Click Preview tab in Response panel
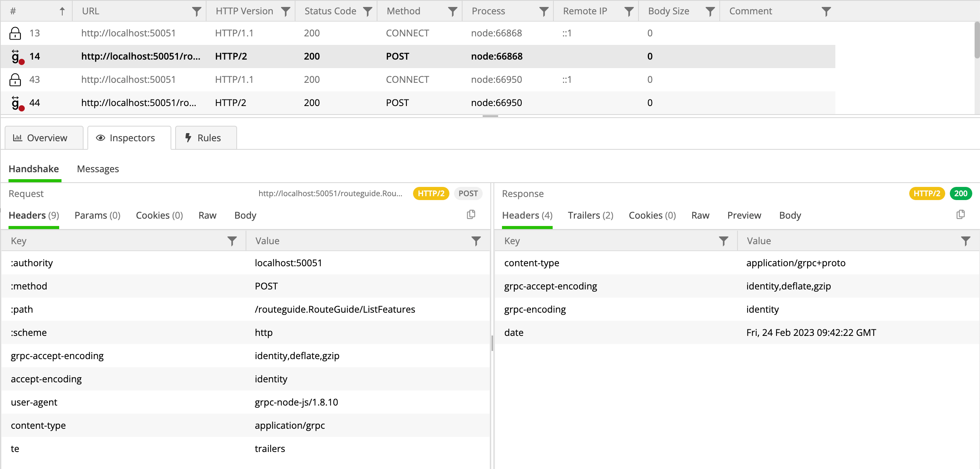Screen dimensions: 980x469 pos(744,215)
